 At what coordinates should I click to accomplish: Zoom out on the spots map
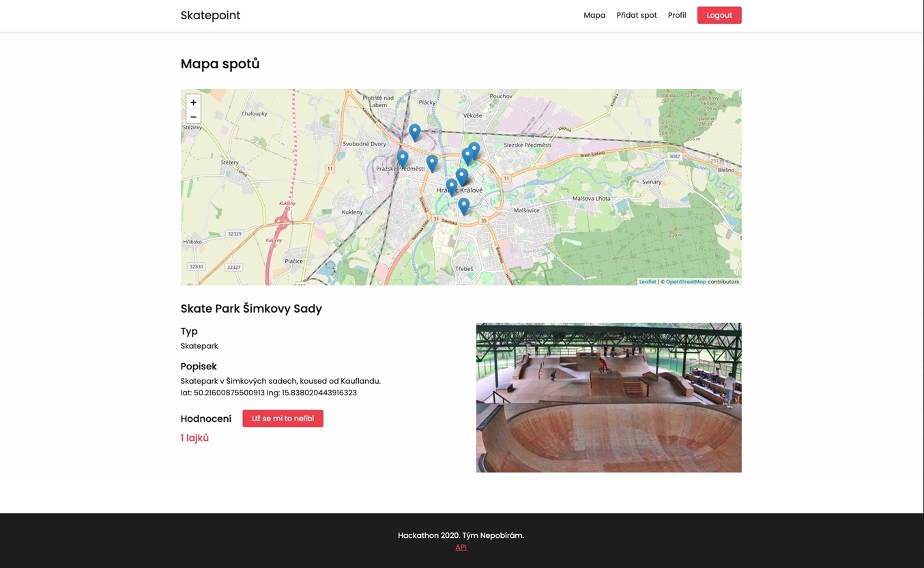point(193,117)
